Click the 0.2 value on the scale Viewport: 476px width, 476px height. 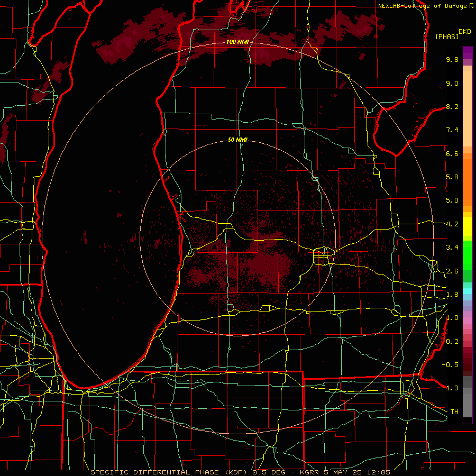452,342
